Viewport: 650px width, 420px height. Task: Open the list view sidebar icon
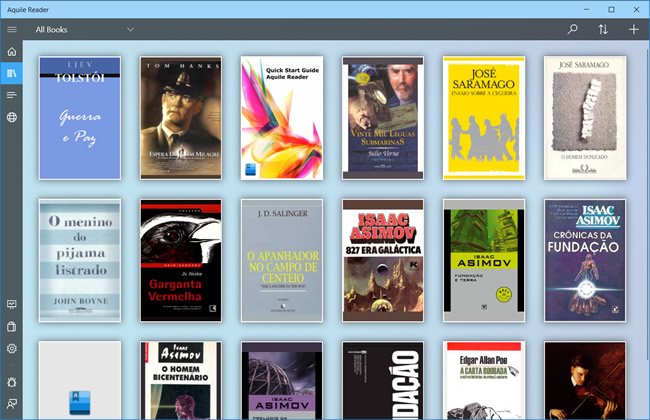coord(12,95)
